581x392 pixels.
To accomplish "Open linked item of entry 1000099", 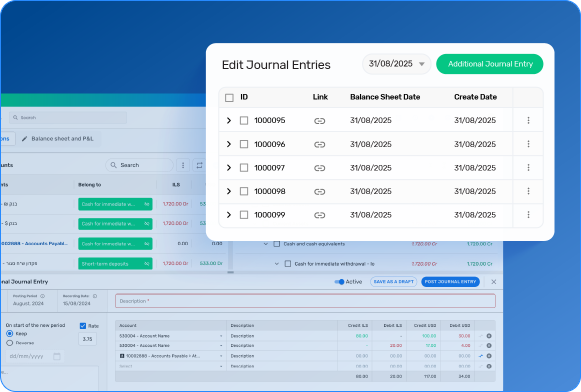I will click(319, 215).
